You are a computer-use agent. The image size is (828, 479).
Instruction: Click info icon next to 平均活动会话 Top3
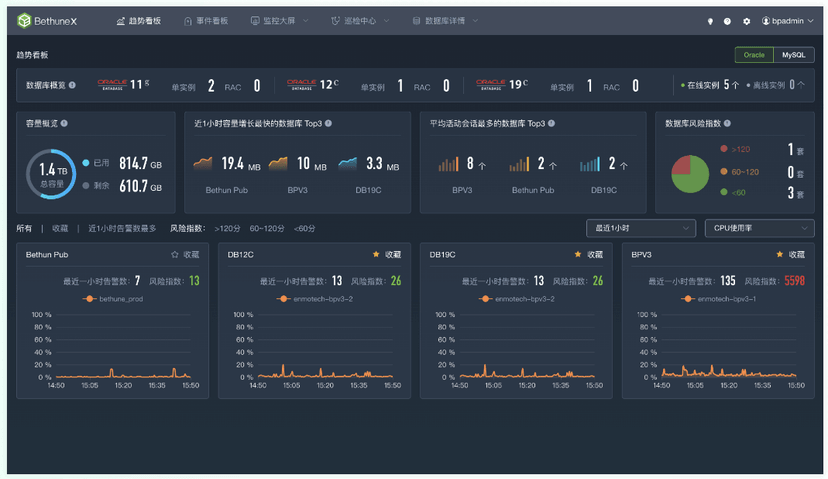(551, 123)
